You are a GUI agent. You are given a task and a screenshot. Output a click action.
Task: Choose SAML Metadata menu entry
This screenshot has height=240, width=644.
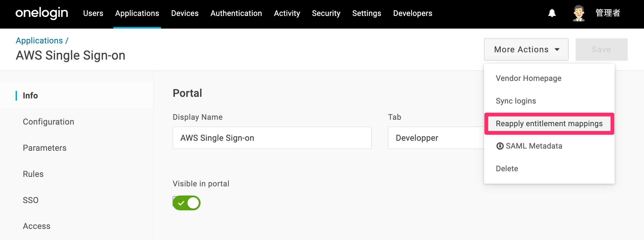549,146
